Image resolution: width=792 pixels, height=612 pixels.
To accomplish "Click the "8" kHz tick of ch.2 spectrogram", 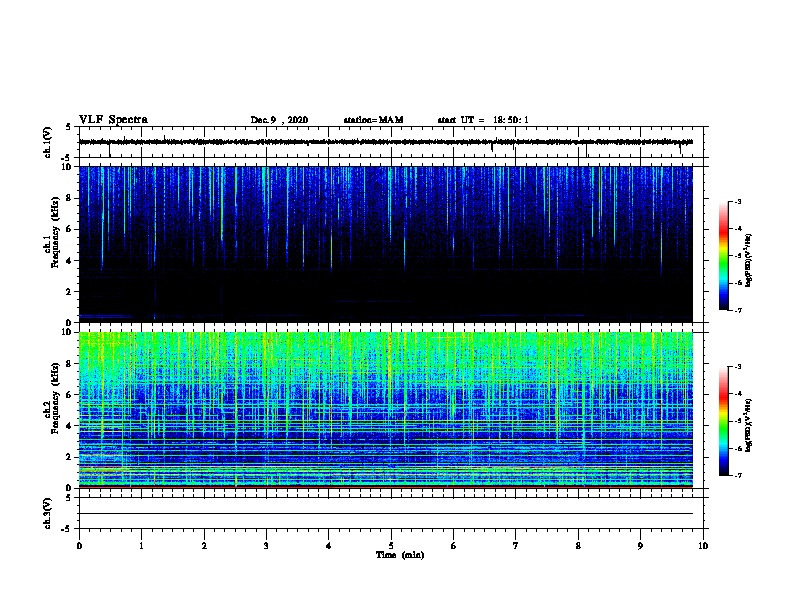I will 69,364.
